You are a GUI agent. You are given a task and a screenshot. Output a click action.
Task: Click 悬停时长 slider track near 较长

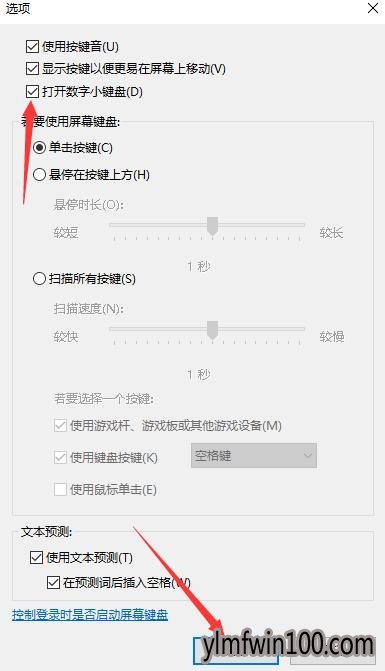[x=295, y=225]
